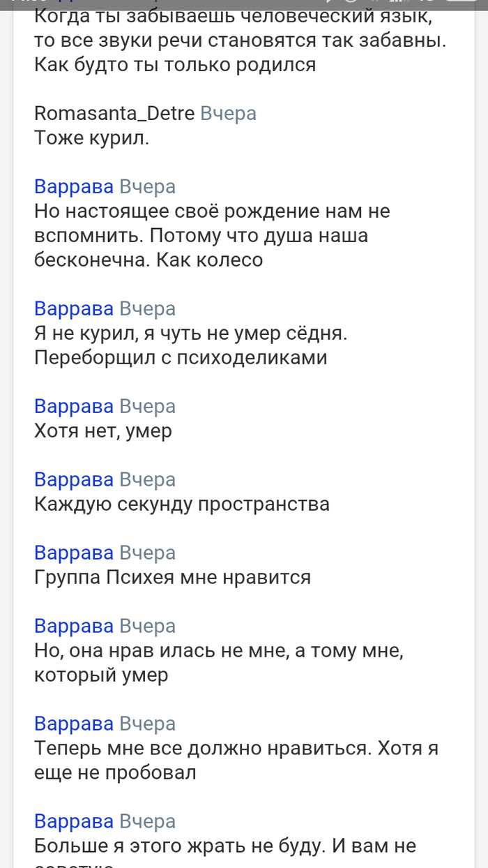Tap the "Группа Психея мне нравится" comment

[172, 578]
